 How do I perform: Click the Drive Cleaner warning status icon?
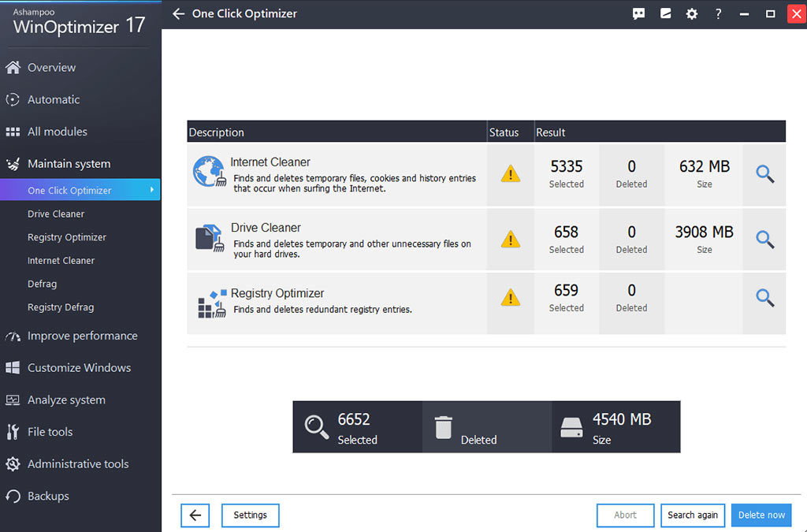511,239
